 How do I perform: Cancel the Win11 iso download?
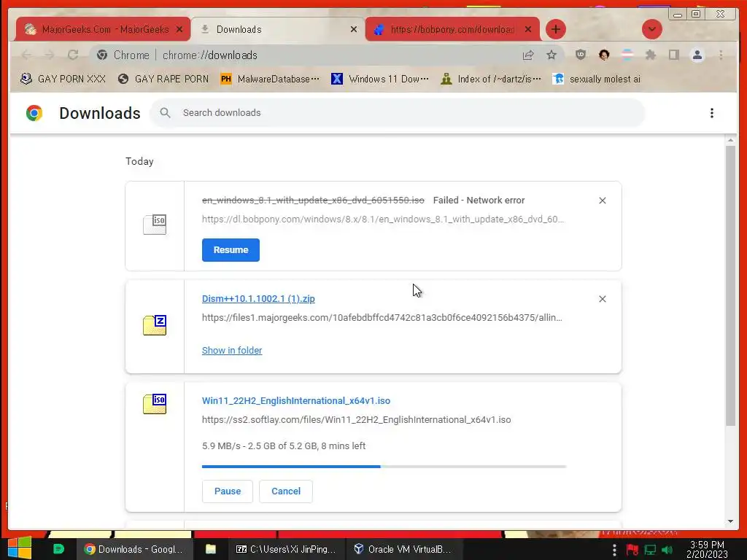coord(286,491)
